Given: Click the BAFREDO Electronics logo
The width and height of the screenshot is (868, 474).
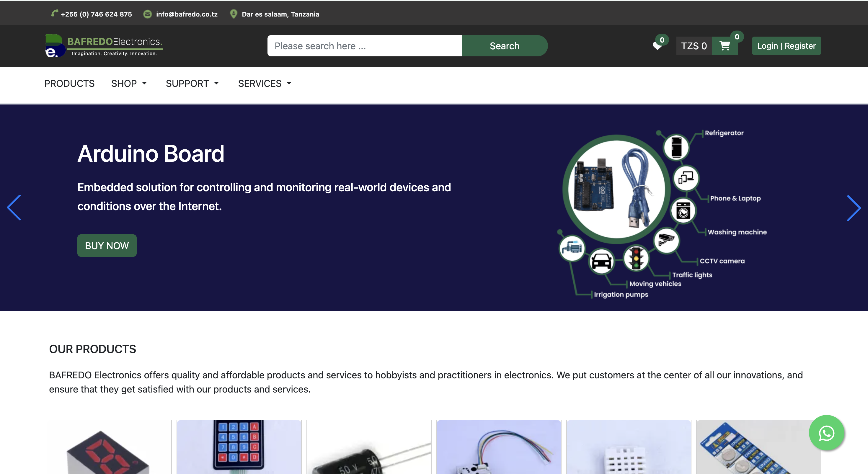Looking at the screenshot, I should tap(104, 46).
